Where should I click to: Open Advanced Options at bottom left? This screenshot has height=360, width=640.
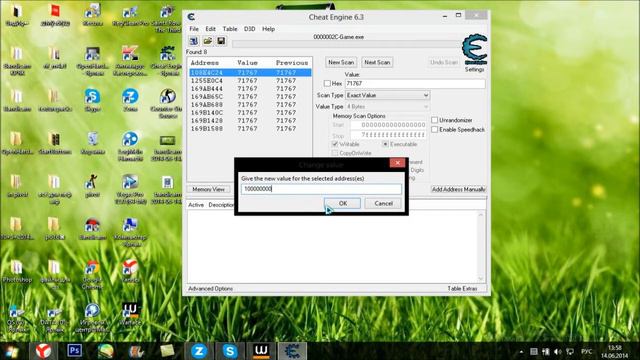tap(210, 289)
